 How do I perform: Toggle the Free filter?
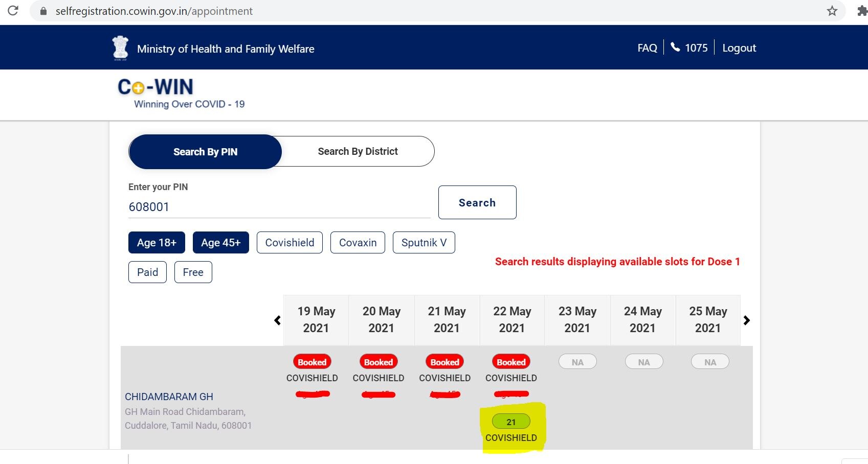pos(193,272)
